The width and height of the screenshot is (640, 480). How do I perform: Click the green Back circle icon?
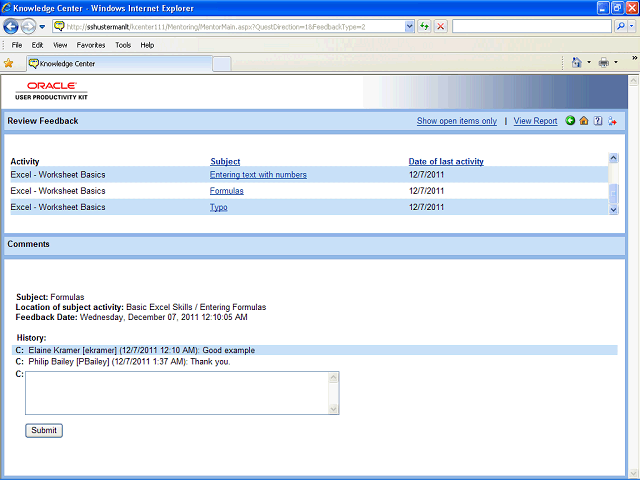570,120
